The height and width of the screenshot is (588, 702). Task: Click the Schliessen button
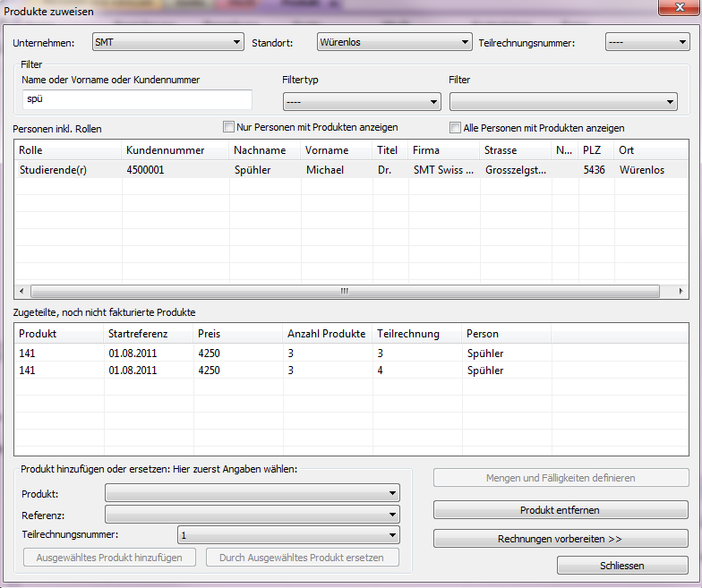(622, 566)
